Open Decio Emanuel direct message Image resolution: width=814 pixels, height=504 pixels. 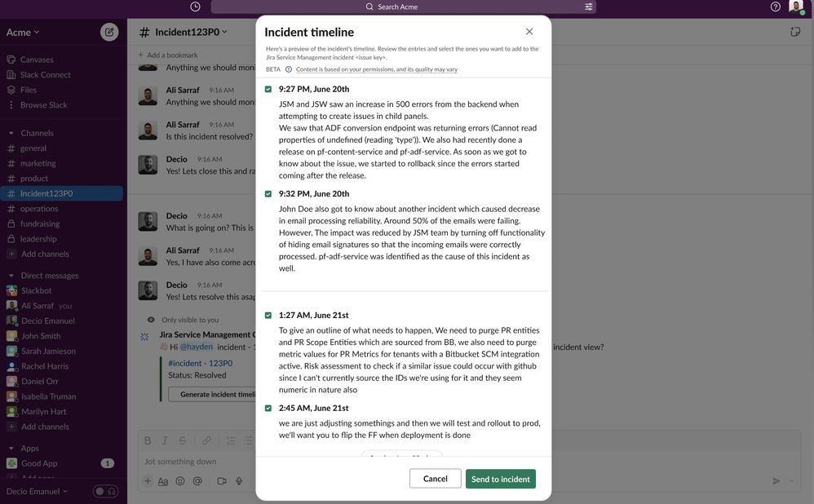coord(48,321)
